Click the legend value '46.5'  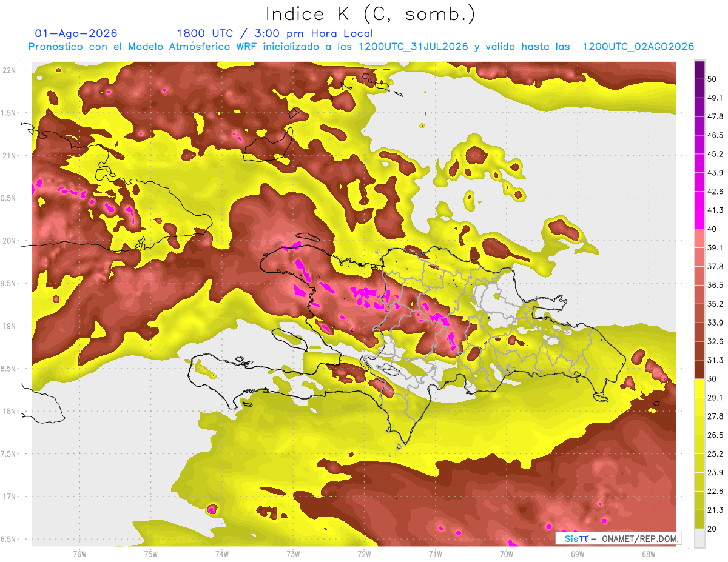[715, 135]
